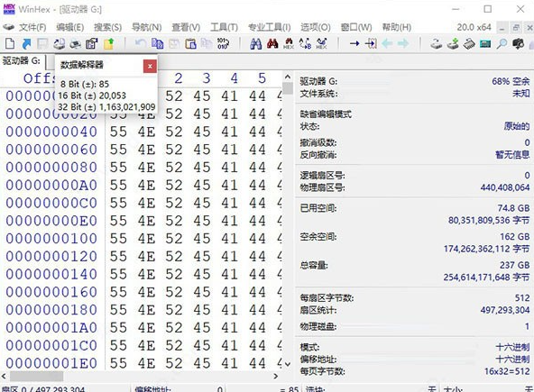
Task: Open the 搜索(S) menu
Action: (107, 27)
